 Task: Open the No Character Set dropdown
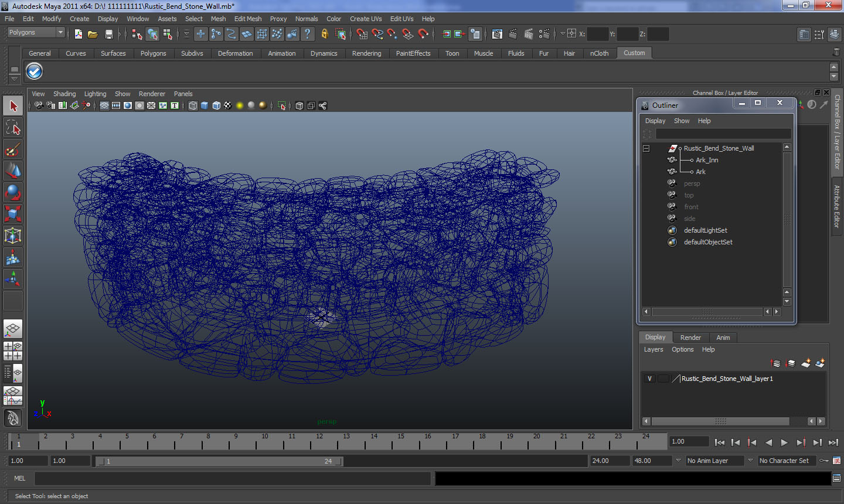pos(787,461)
